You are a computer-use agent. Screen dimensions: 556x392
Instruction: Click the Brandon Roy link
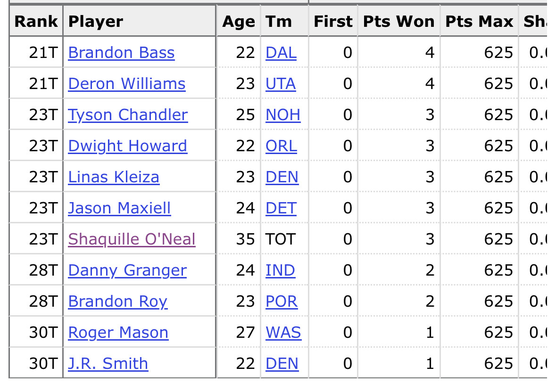[117, 302]
